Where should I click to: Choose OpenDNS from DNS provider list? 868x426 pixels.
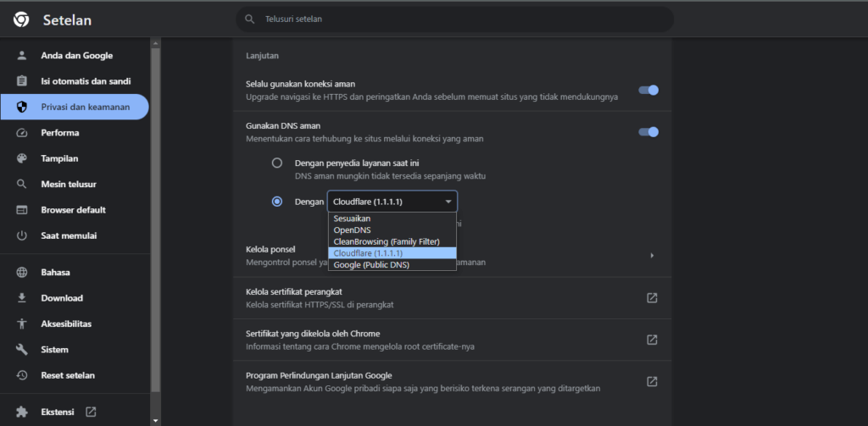pyautogui.click(x=392, y=230)
